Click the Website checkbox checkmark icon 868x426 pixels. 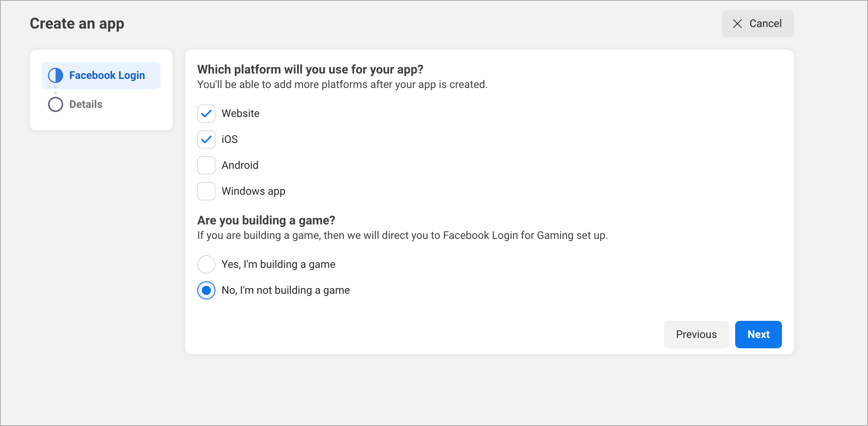206,113
